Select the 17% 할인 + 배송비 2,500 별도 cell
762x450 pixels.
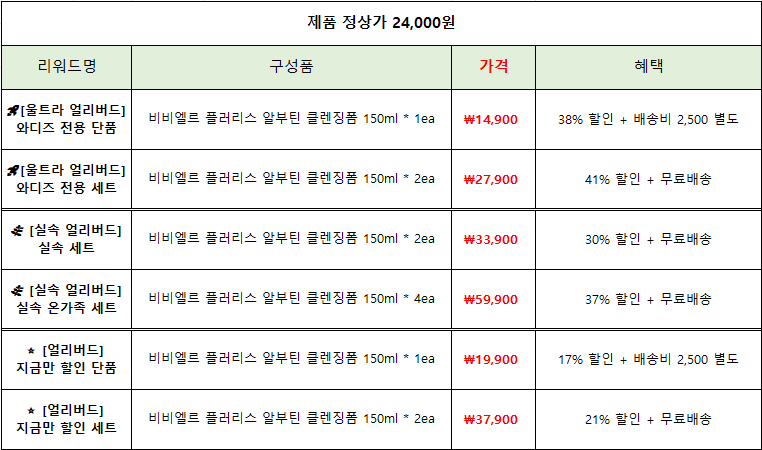[648, 359]
